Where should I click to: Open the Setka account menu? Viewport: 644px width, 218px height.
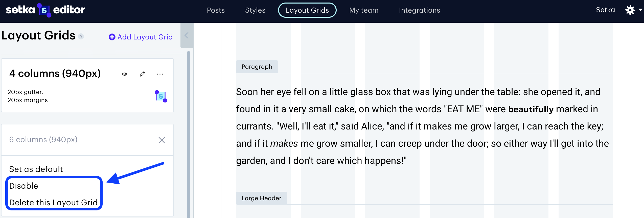tap(605, 10)
